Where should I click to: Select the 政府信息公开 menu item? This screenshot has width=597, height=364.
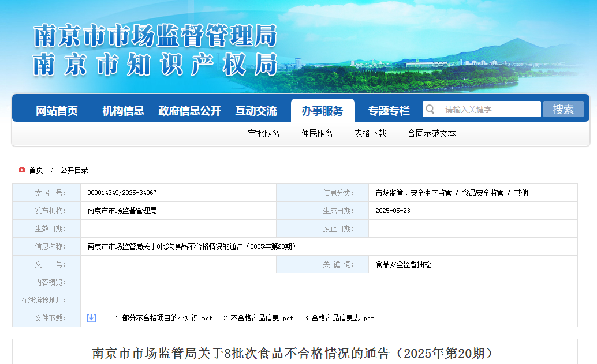click(x=189, y=111)
